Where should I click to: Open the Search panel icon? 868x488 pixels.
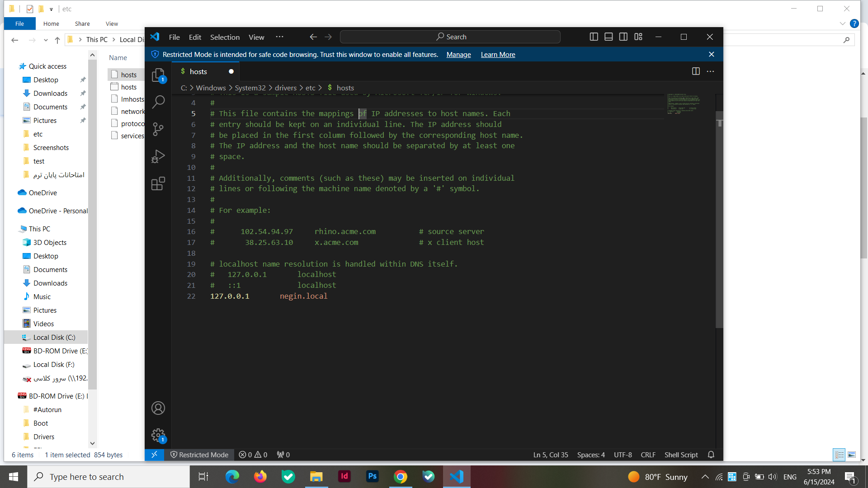point(158,101)
